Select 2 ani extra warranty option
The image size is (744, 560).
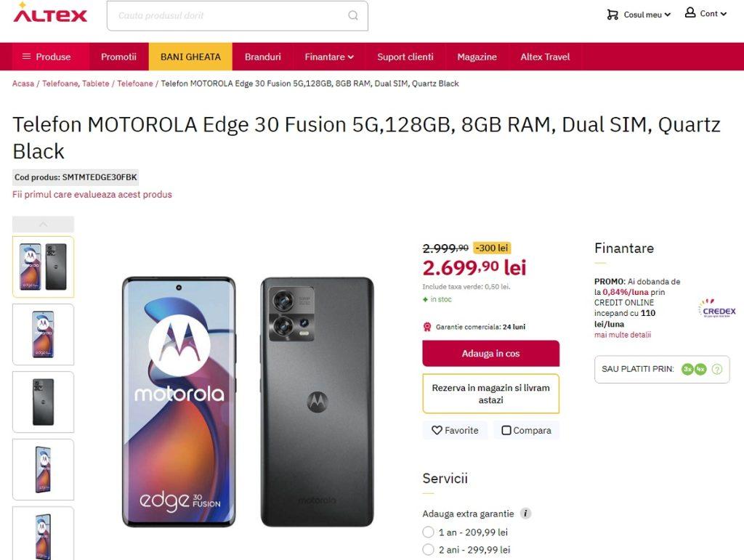coord(428,550)
